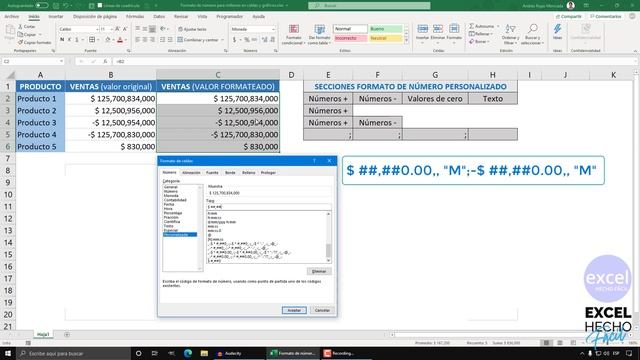Open the Número group dialog launcher
Viewport: 640px width, 360px height.
click(276, 51)
